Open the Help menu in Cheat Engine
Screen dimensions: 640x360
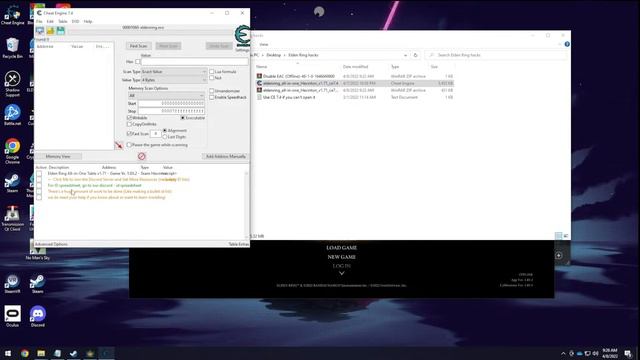tap(88, 21)
